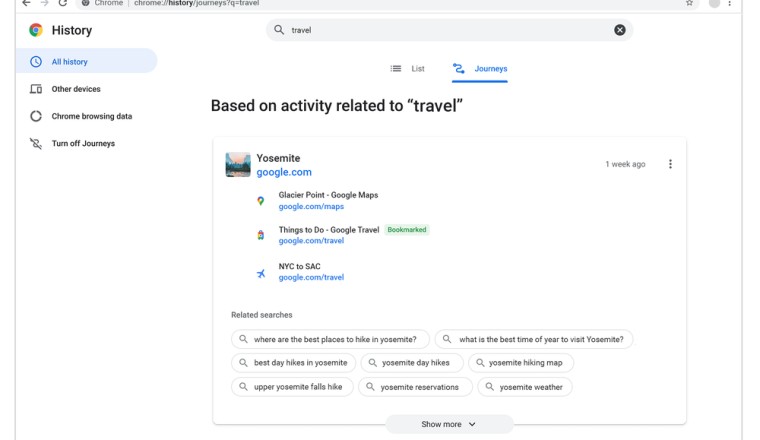
Task: Open more actions for Yosemite journey
Action: (x=670, y=164)
